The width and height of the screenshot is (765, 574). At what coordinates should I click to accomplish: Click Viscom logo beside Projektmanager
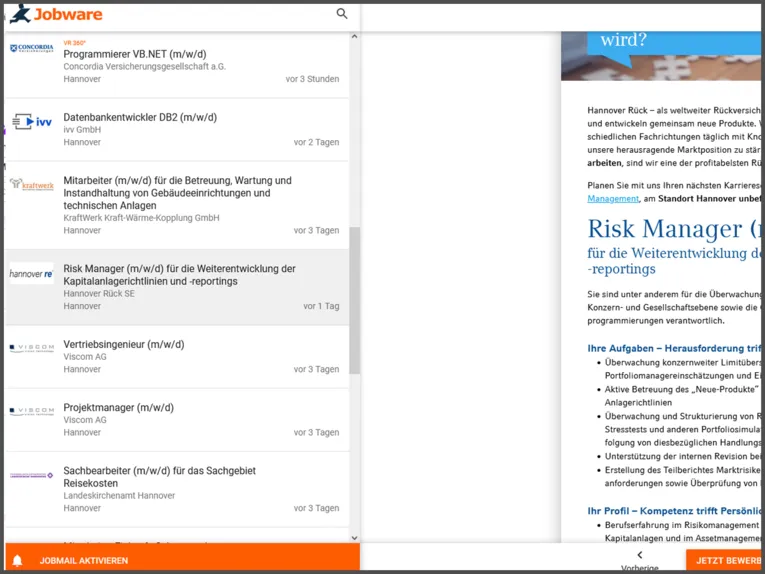click(32, 411)
